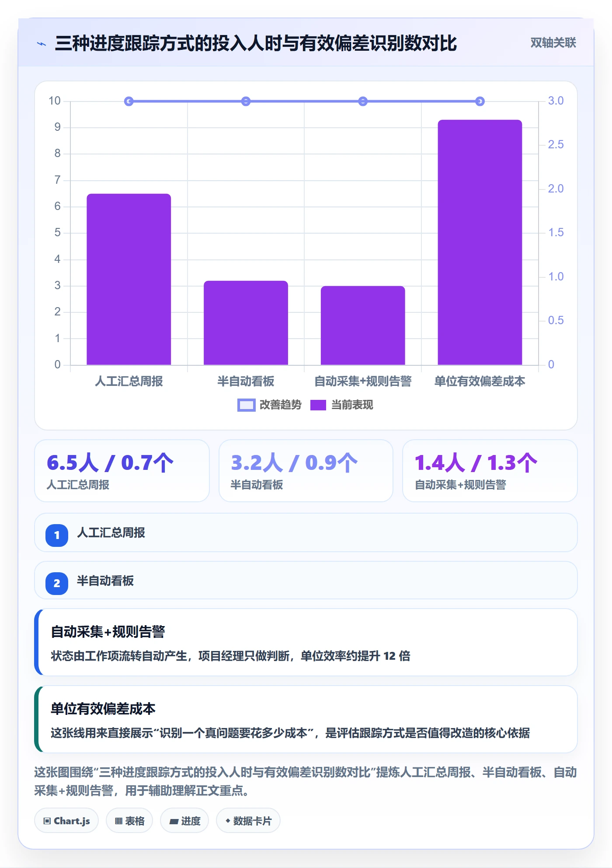Toggle the 当前表现 purple legend swatch

(x=318, y=405)
